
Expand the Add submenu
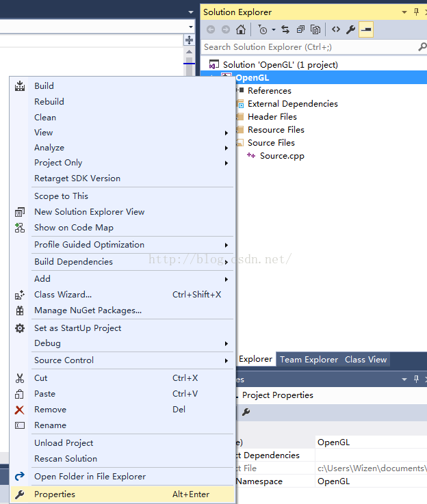[x=122, y=279]
